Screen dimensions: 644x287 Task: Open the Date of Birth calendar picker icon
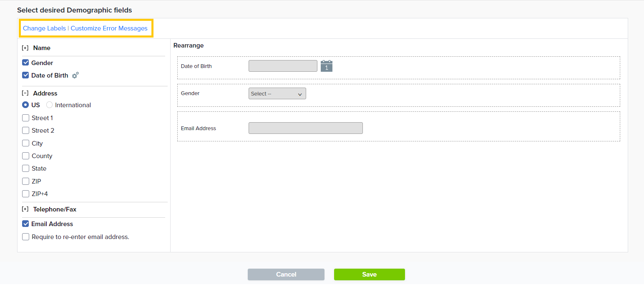coord(326,66)
